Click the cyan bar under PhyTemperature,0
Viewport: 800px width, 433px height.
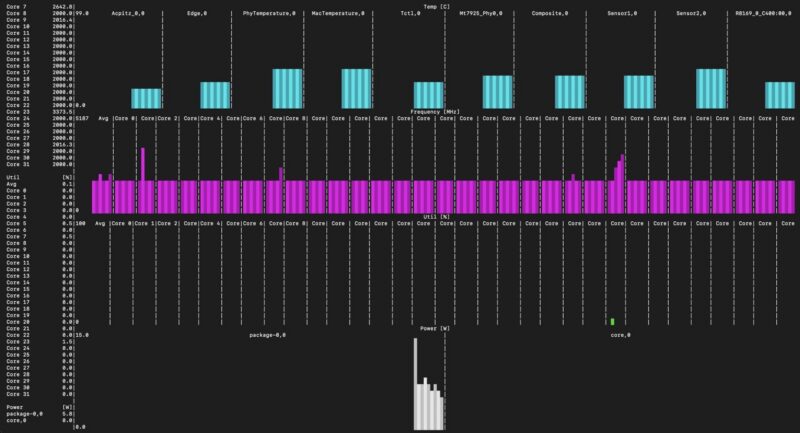[x=288, y=89]
